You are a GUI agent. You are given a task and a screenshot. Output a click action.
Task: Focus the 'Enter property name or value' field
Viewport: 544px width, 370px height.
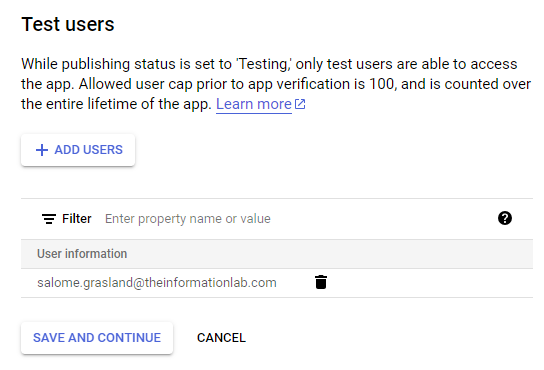(x=295, y=219)
